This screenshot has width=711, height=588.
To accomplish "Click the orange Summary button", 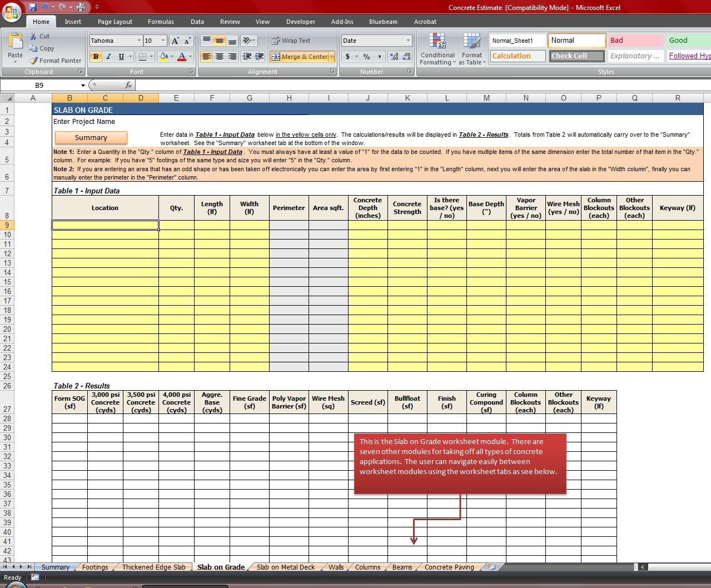I will pyautogui.click(x=91, y=137).
